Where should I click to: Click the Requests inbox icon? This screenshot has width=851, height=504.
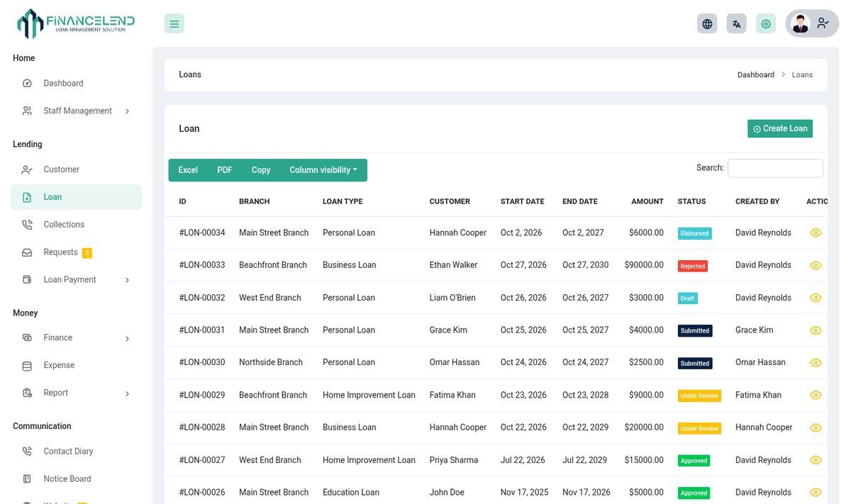[x=27, y=252]
